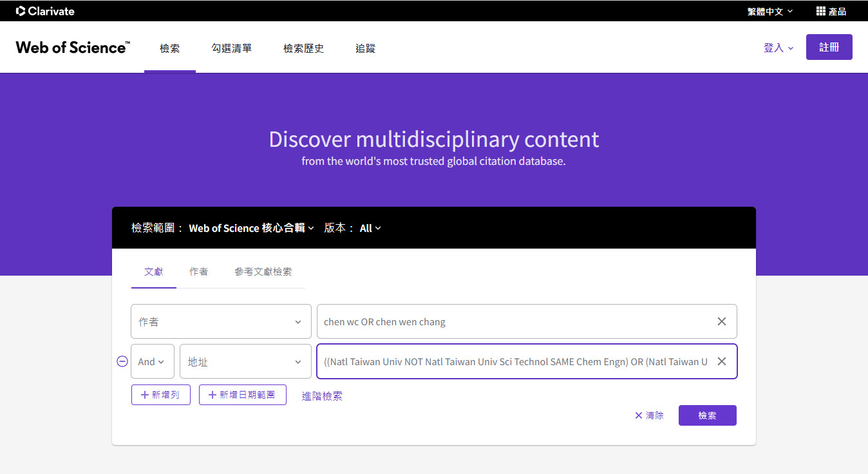
Task: Open the 版本 All dropdown
Action: 370,228
